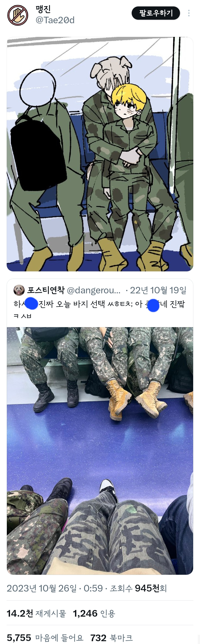Screen dimensions: 200x644
Task: Open the three-dot more options menu
Action: pos(189,13)
